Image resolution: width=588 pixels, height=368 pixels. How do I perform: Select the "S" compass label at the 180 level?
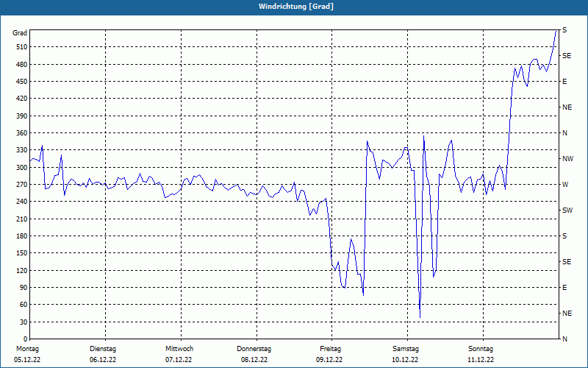pyautogui.click(x=564, y=236)
